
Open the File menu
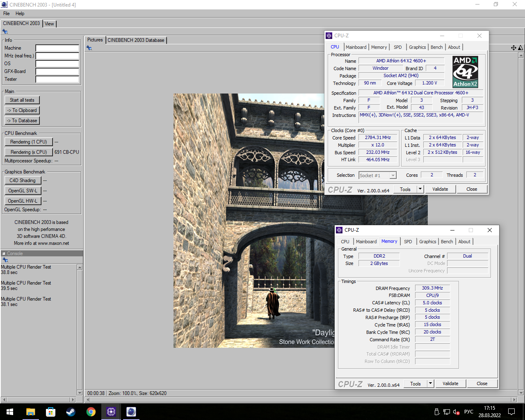6,14
